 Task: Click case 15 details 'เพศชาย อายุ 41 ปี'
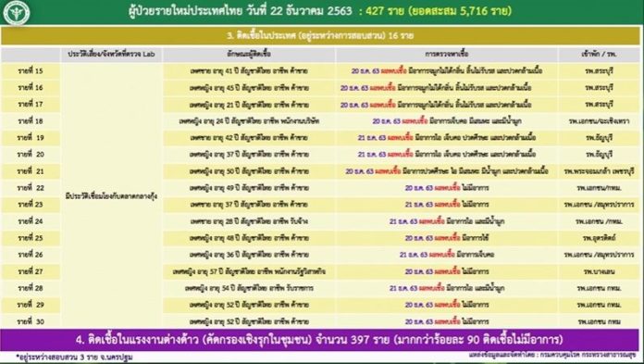(x=249, y=70)
